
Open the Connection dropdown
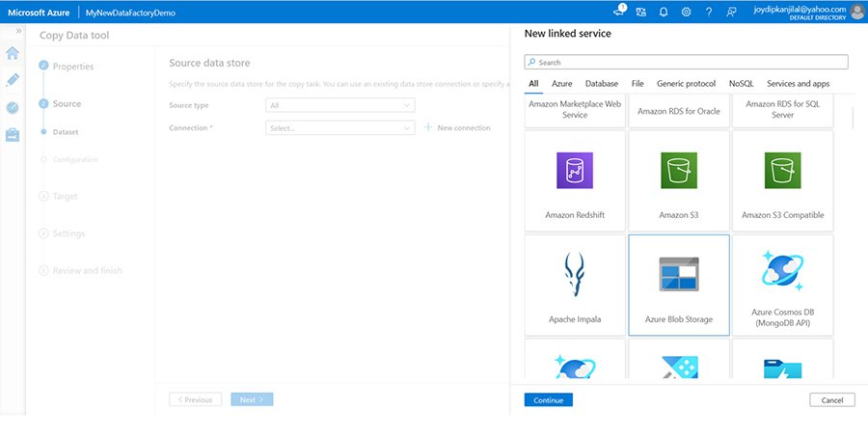[340, 127]
